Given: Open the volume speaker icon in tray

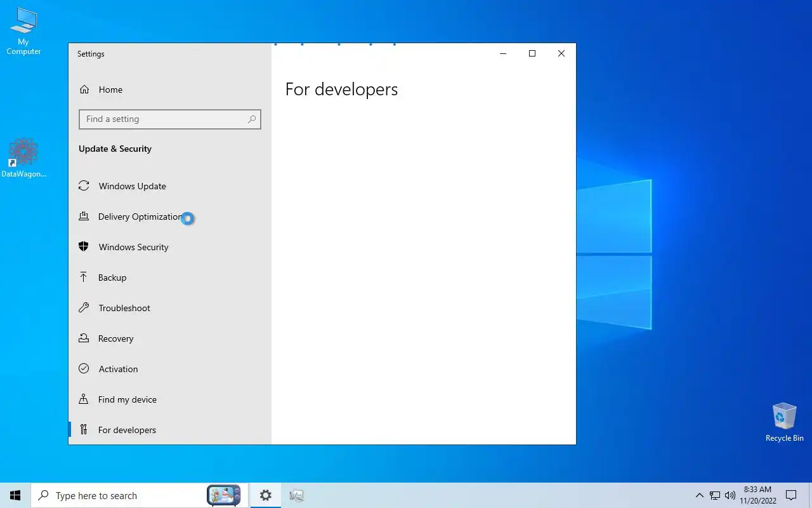Looking at the screenshot, I should [x=730, y=495].
